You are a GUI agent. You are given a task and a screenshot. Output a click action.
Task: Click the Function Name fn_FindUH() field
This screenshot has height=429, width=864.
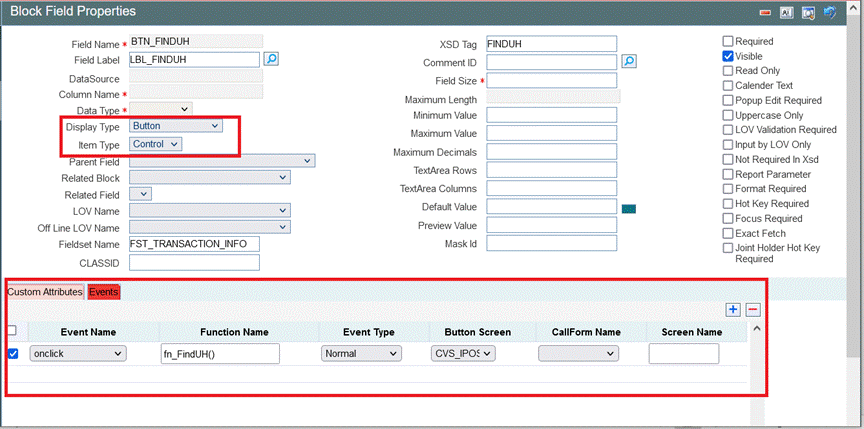(x=220, y=354)
